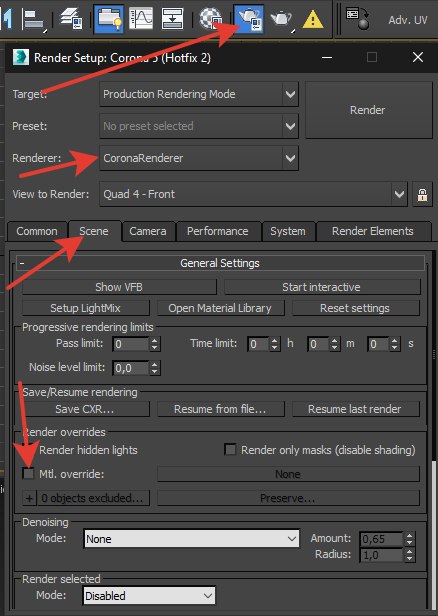Close the Render Setup window
Screen dimensions: 438x616
418,57
